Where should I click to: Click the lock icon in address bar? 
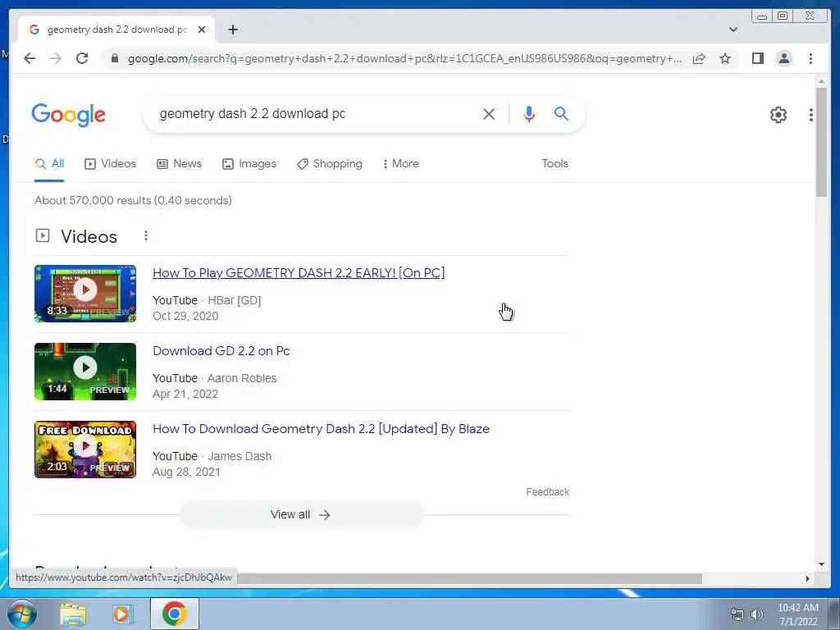114,58
